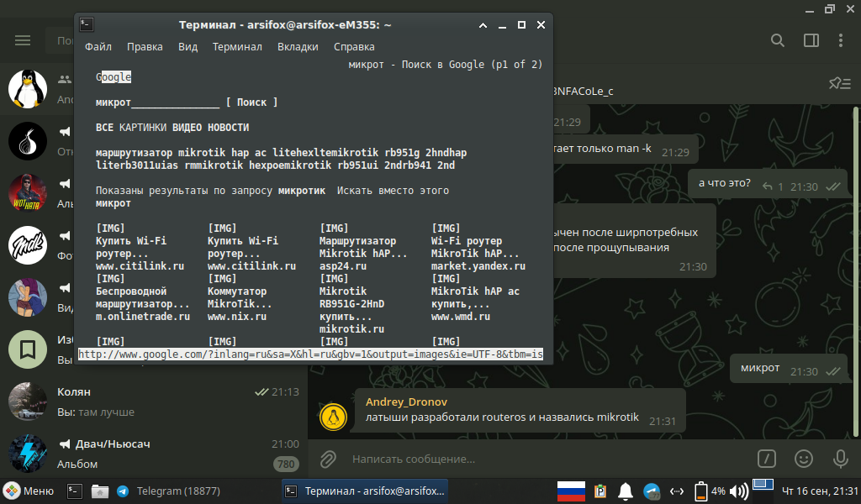Screen dimensions: 861x504
Task: Click reply arrow on "а что это?" message
Action: click(x=767, y=187)
